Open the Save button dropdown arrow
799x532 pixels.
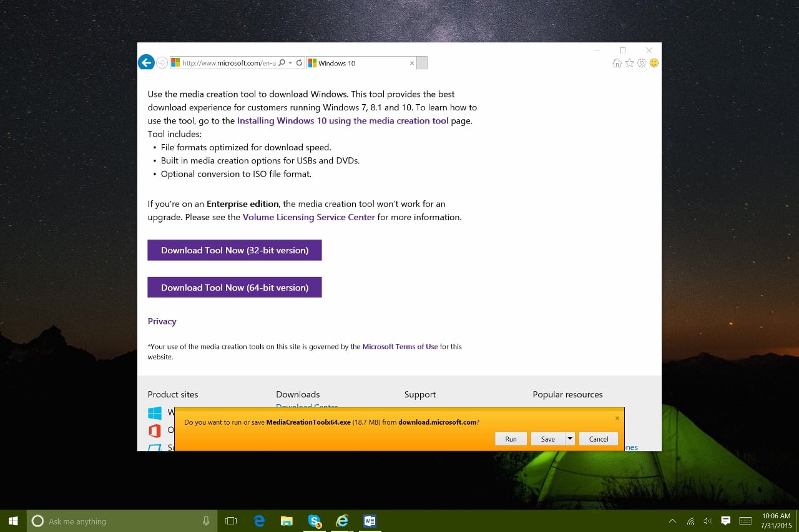point(569,438)
